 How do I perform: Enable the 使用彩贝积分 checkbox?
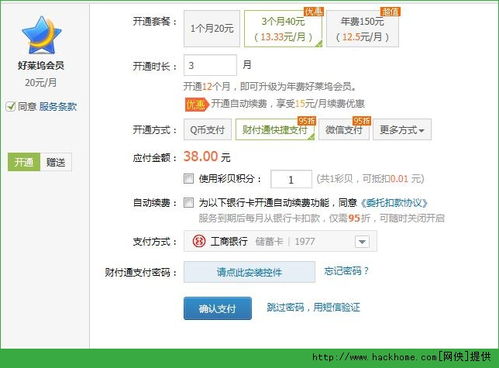(188, 178)
